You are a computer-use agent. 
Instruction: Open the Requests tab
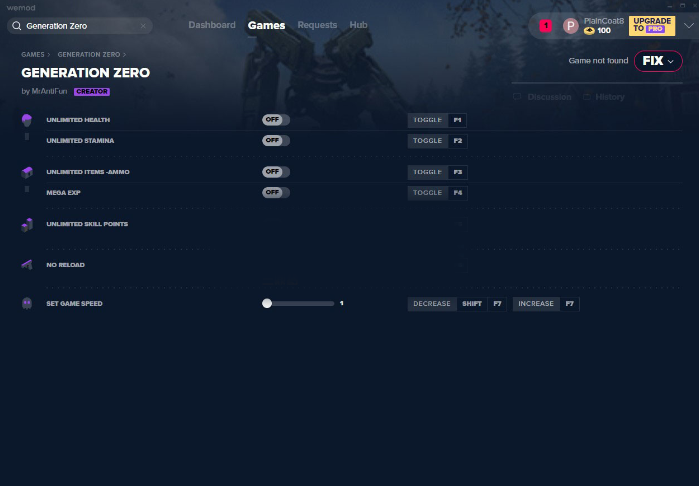pyautogui.click(x=317, y=25)
